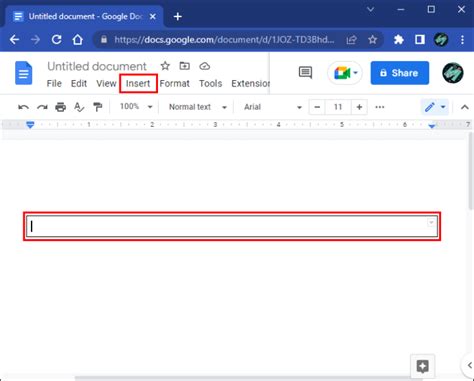Select the paint format tool

(x=97, y=107)
